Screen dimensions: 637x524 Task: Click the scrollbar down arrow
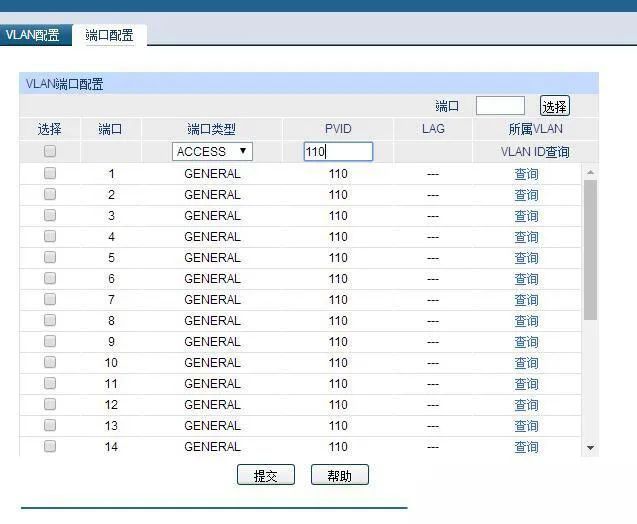coord(590,448)
